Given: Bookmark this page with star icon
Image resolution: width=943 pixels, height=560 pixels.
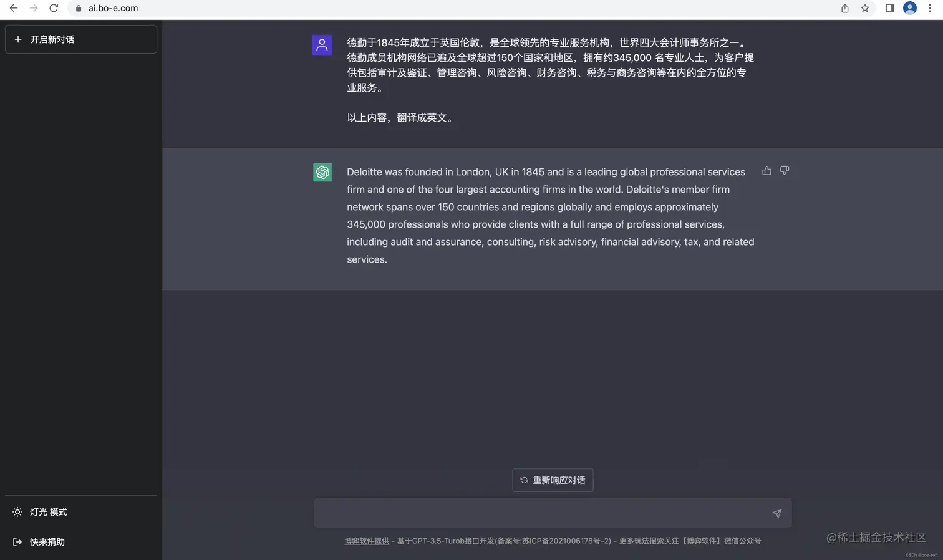Looking at the screenshot, I should pos(865,8).
